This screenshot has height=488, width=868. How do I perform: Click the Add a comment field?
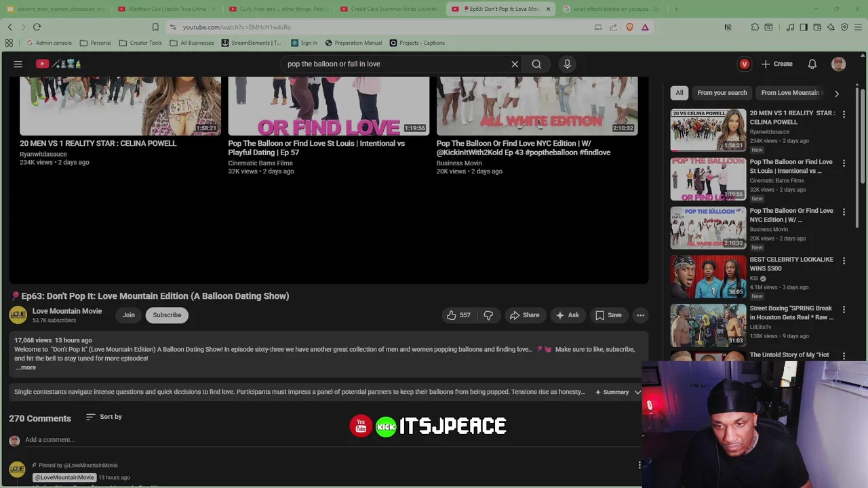coord(332,440)
